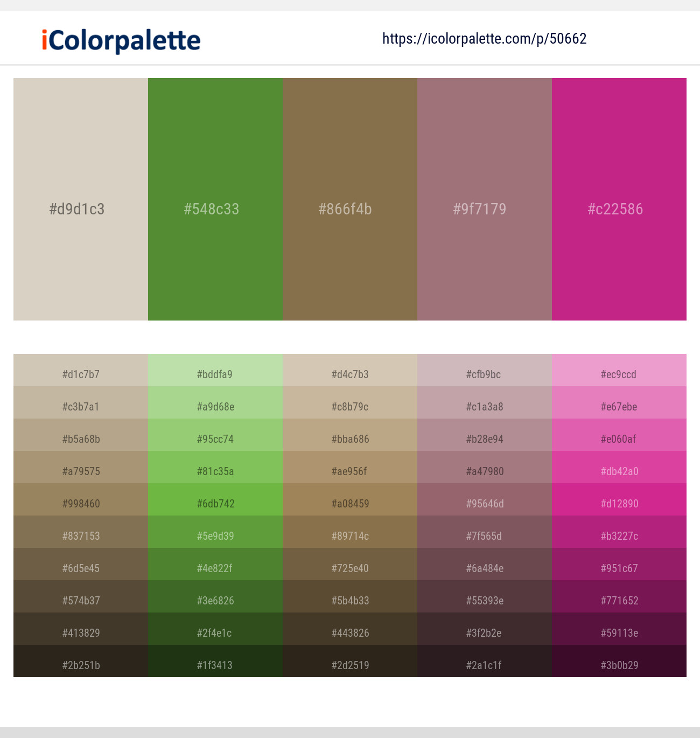
Task: Click the darkest #1f3413 green shade
Action: pos(215,665)
